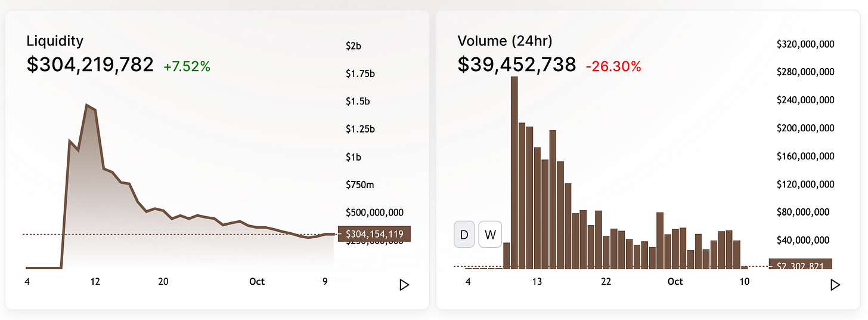Click the $304,154,119 current liquidity price tag
The image size is (868, 320).
point(370,234)
